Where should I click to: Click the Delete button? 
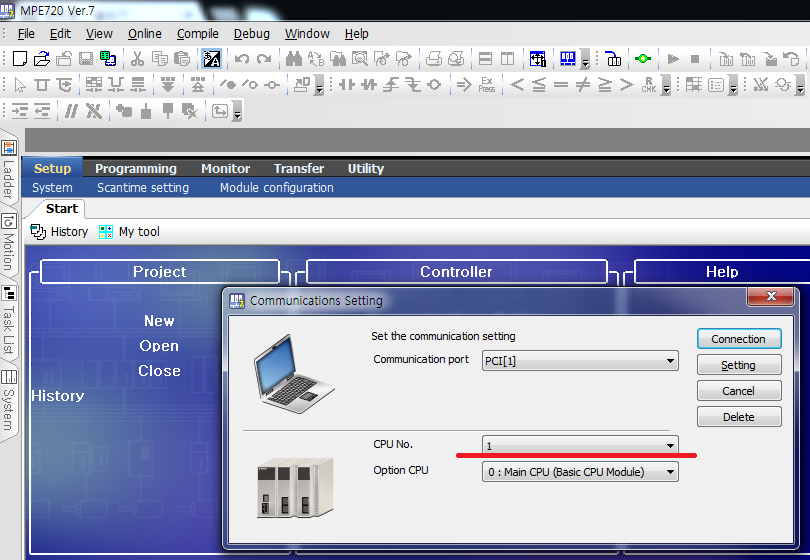point(739,417)
